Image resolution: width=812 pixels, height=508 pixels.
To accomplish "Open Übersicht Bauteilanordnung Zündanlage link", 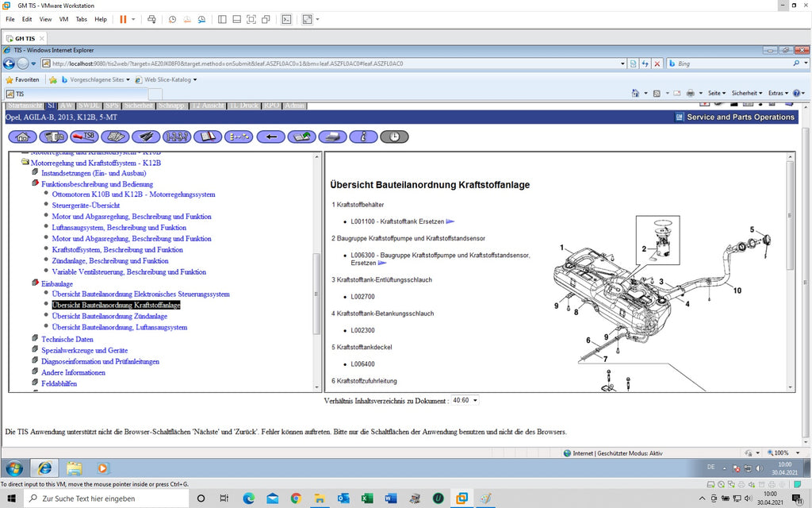I will pyautogui.click(x=109, y=316).
